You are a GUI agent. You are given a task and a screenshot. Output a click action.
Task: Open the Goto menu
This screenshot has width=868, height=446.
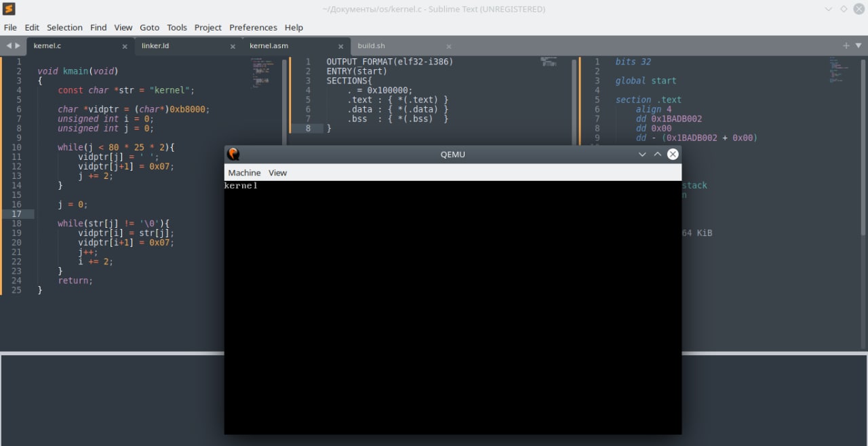pos(149,27)
